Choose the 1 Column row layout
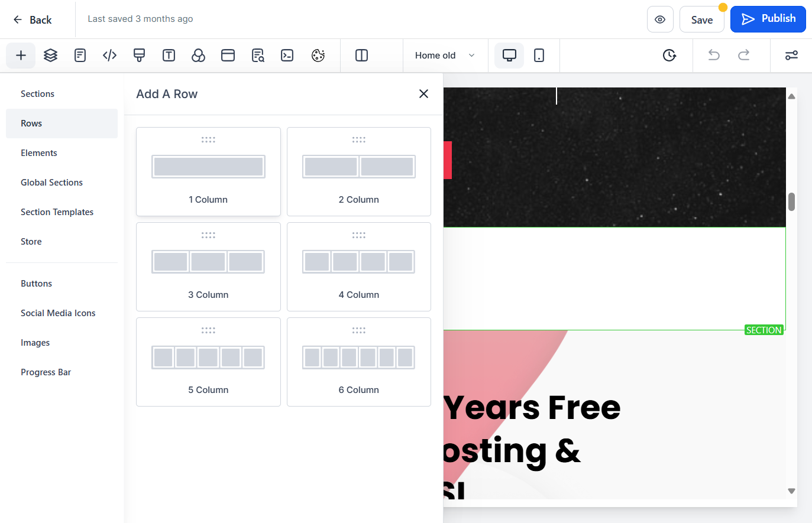Screen dimensions: 812x523 click(208, 171)
